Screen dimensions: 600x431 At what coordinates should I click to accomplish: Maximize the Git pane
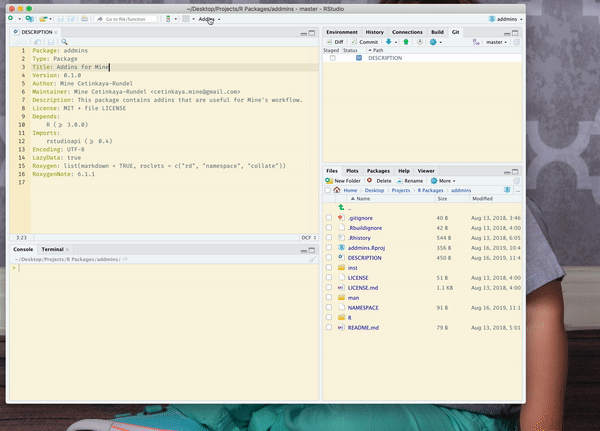pyautogui.click(x=515, y=33)
